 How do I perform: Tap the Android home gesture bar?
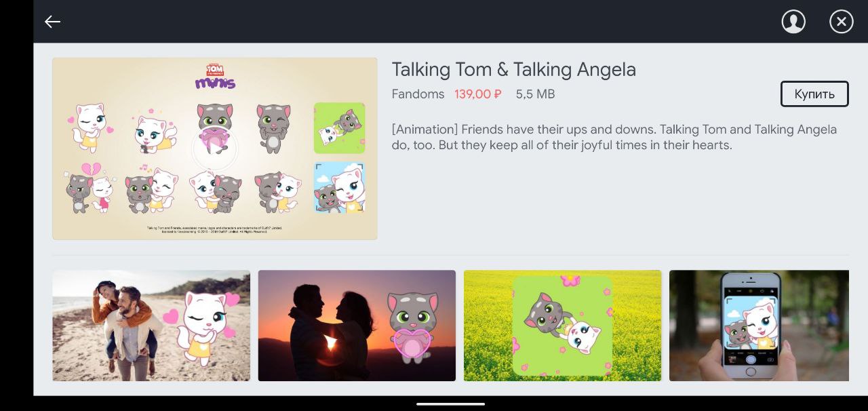(451, 404)
